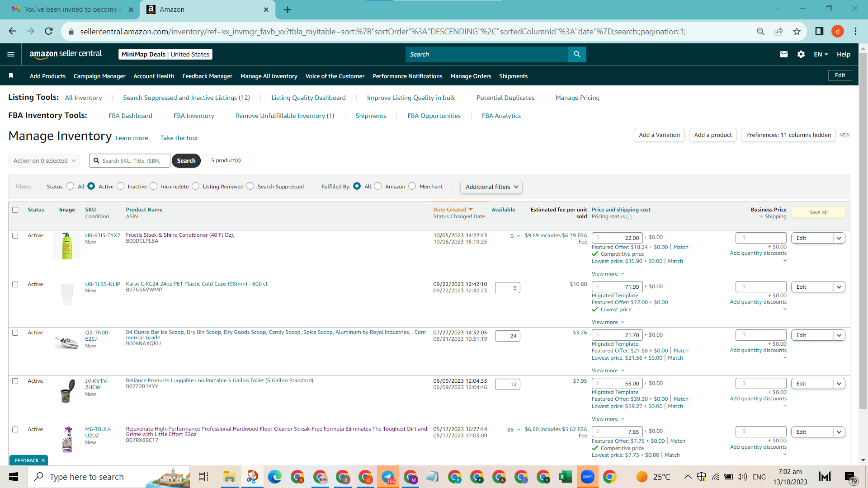
Task: Open Preferences: 11 columns hidden
Action: click(x=788, y=135)
